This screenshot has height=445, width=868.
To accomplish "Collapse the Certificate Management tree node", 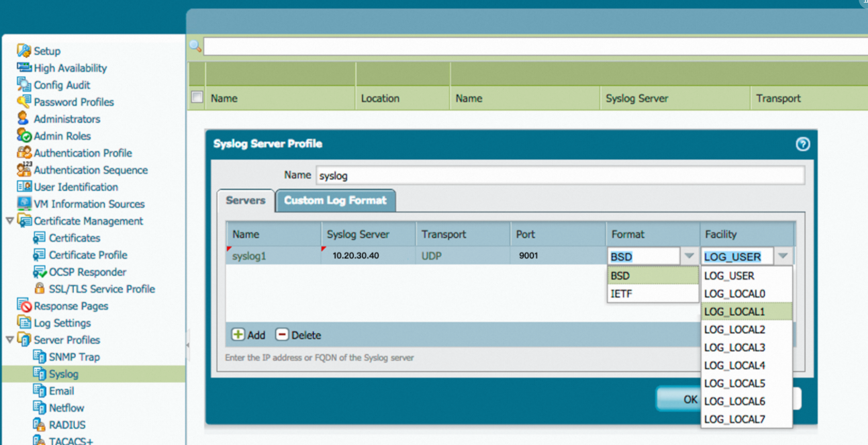I will (9, 221).
